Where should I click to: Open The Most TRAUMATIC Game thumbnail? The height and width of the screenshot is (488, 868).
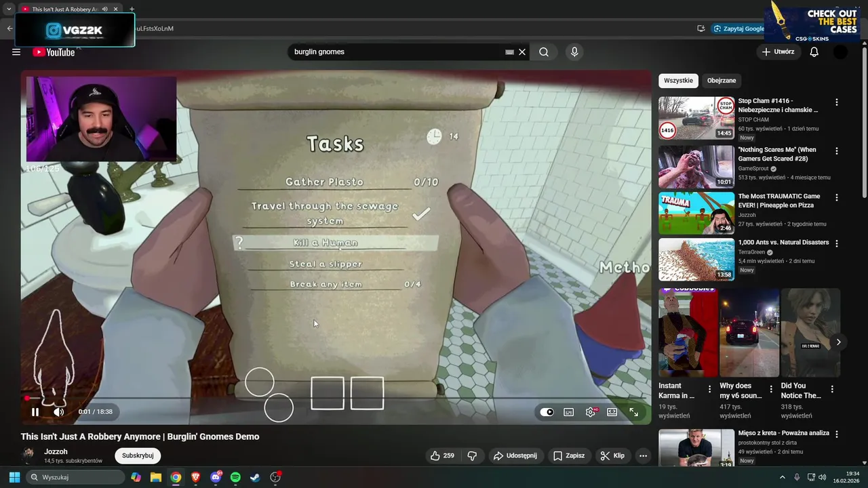696,213
